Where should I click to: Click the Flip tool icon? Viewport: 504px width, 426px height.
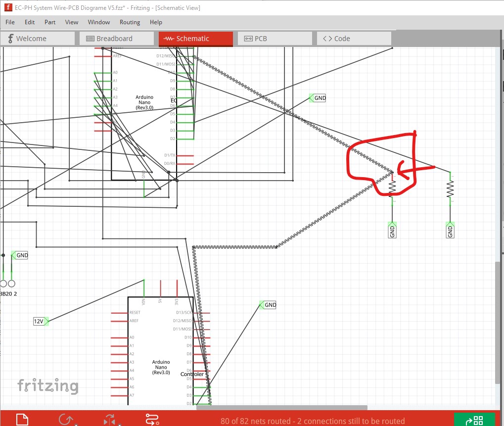pyautogui.click(x=109, y=420)
